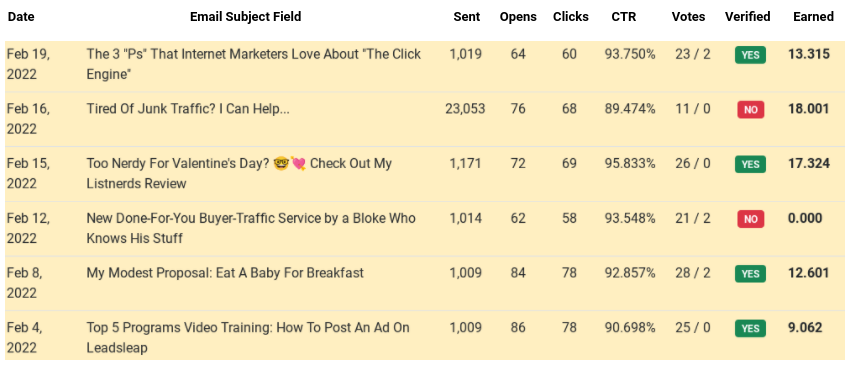The height and width of the screenshot is (368, 854).
Task: Click the YES badge on Feb 4 row
Action: [750, 328]
